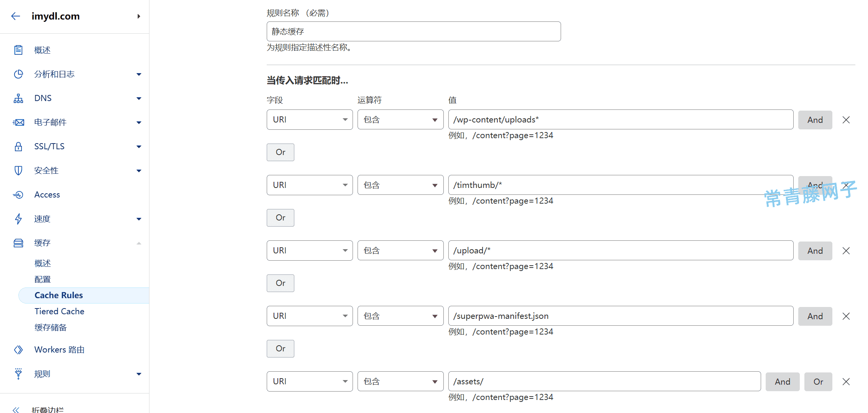
Task: Open the 包含 operator dropdown for /assets/
Action: coord(400,382)
